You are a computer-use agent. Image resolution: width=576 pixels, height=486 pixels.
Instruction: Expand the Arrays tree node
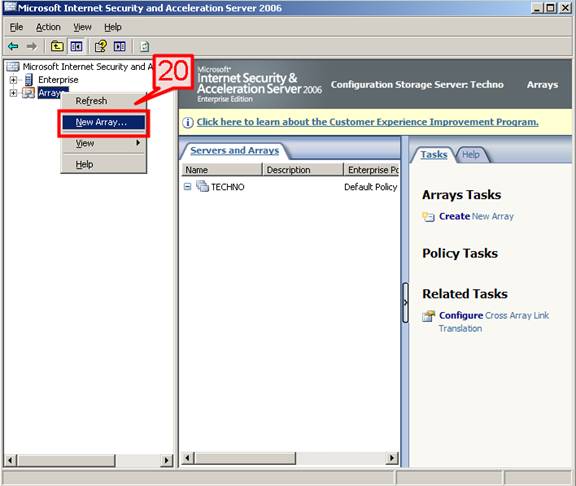[13, 93]
